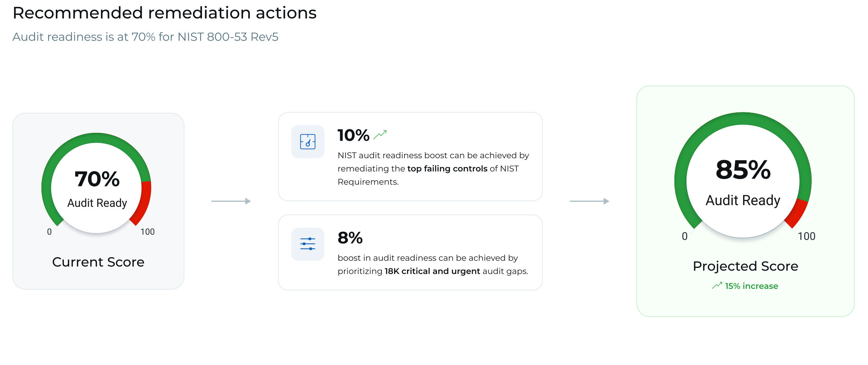This screenshot has width=868, height=365.
Task: Click the "Projected Score" label
Action: click(745, 266)
